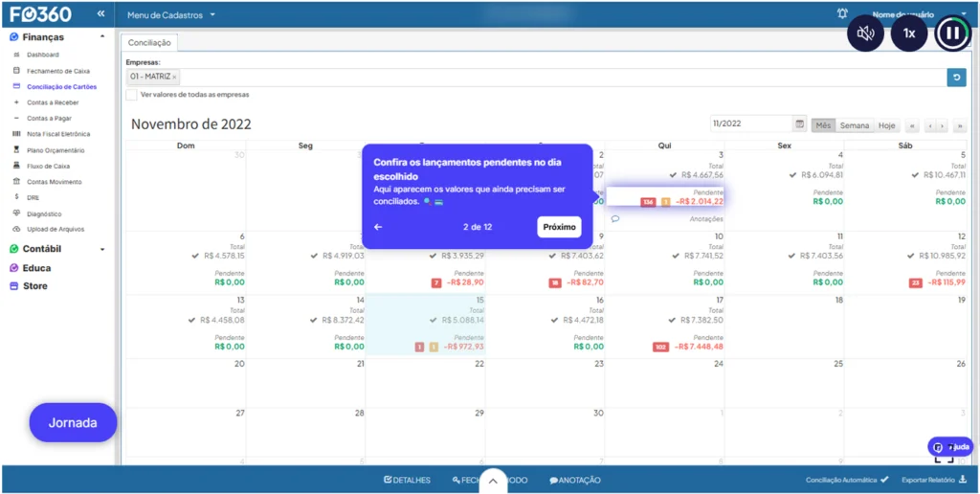The width and height of the screenshot is (980, 494).
Task: Jump to first period double-left arrow
Action: (912, 125)
